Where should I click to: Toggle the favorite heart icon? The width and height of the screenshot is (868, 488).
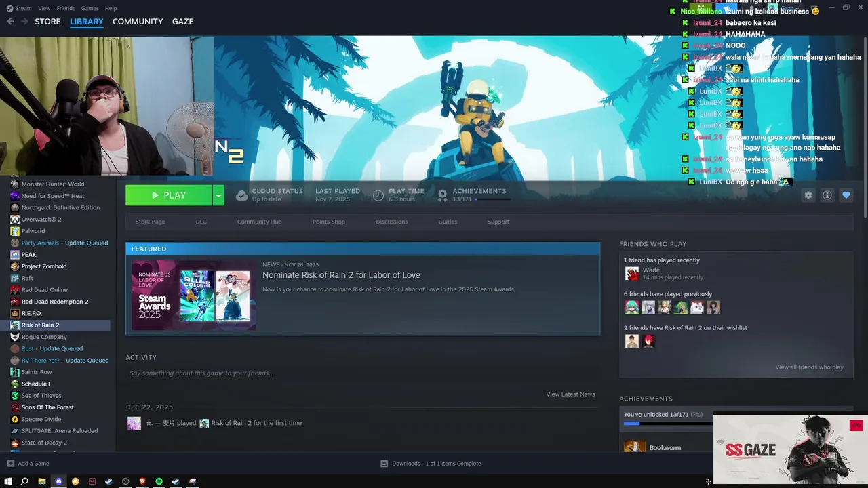[846, 195]
